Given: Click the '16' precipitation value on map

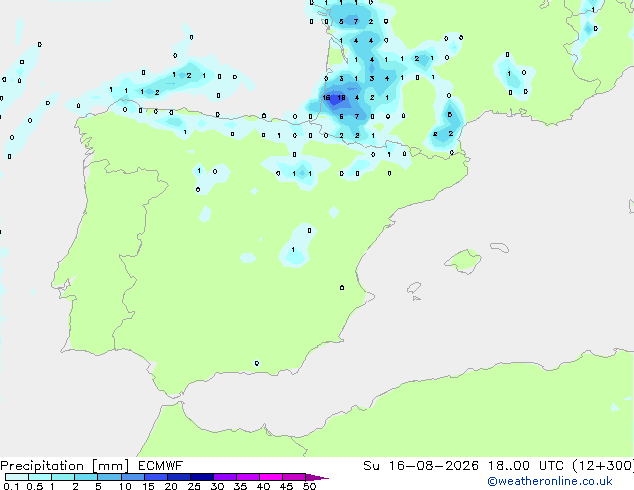Looking at the screenshot, I should pyautogui.click(x=326, y=97).
